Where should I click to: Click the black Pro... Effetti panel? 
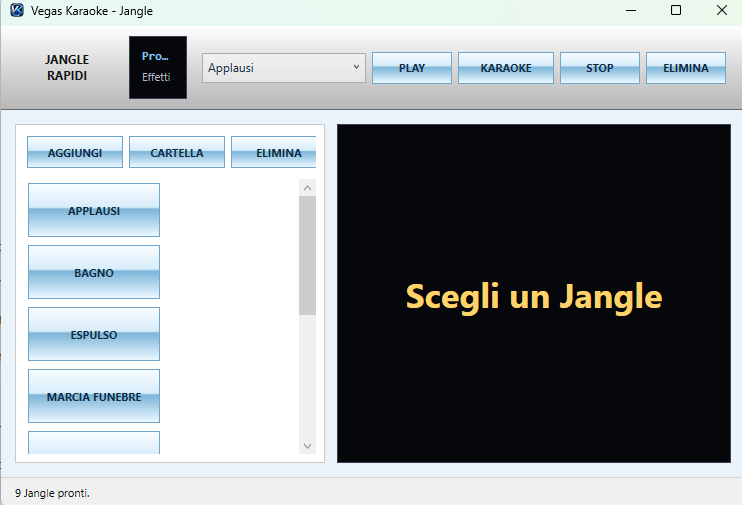click(158, 68)
